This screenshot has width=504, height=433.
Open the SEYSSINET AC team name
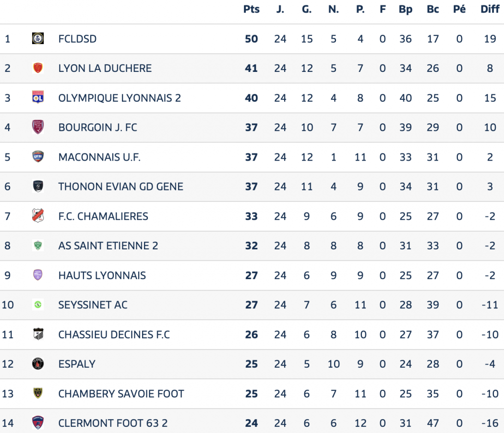(x=93, y=305)
